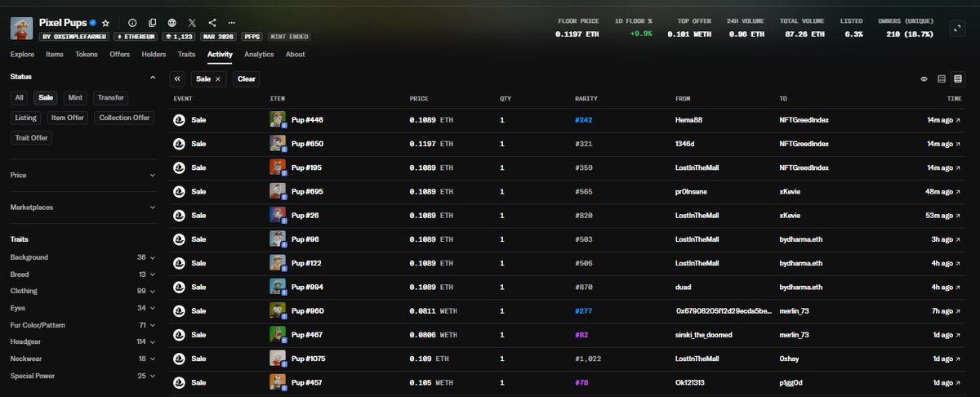Open the three-dot more options menu

pyautogui.click(x=232, y=23)
